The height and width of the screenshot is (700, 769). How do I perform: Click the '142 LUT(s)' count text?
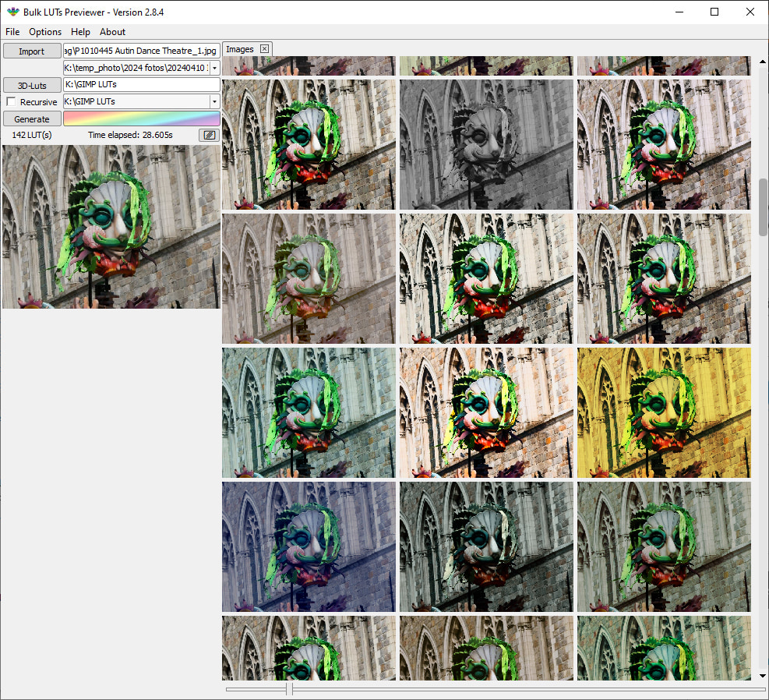pyautogui.click(x=32, y=135)
